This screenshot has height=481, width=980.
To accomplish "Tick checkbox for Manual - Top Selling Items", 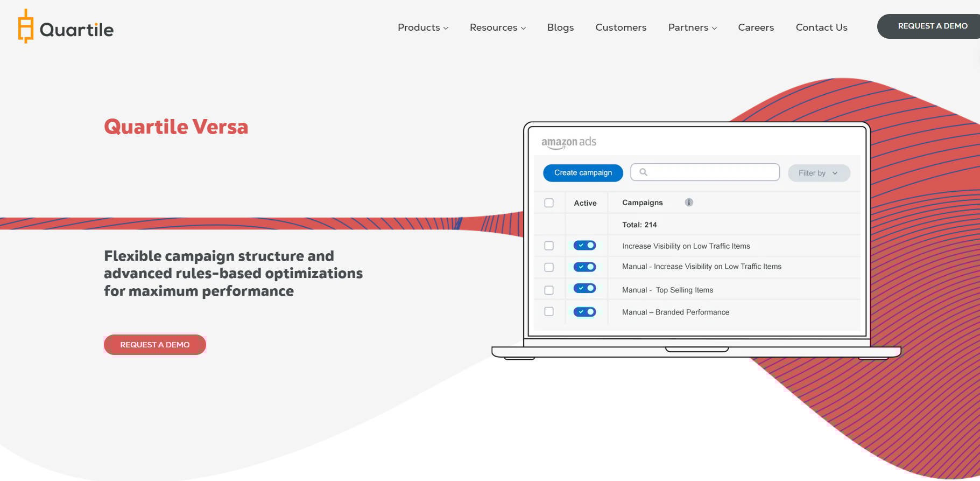I will click(549, 290).
